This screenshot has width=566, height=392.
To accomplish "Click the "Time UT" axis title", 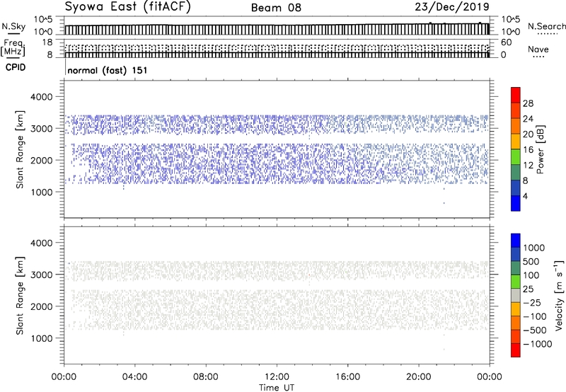I will [x=277, y=388].
